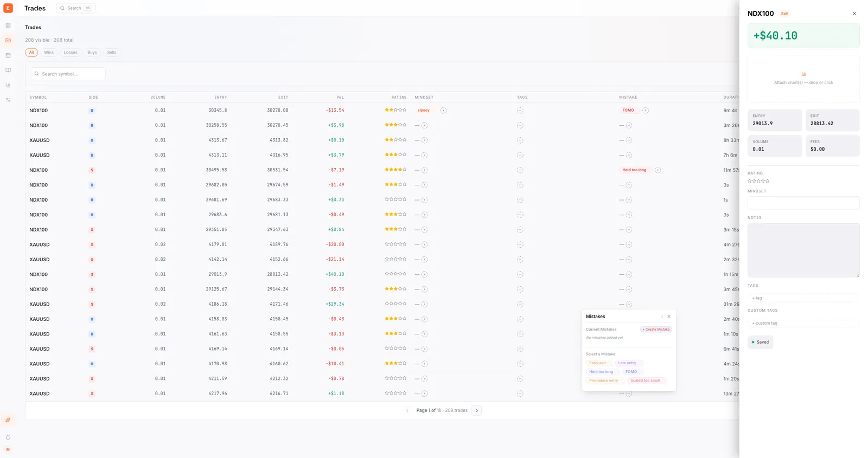Screen dimensions: 868x458
Task: Open the M user avatar
Action: click(8, 449)
